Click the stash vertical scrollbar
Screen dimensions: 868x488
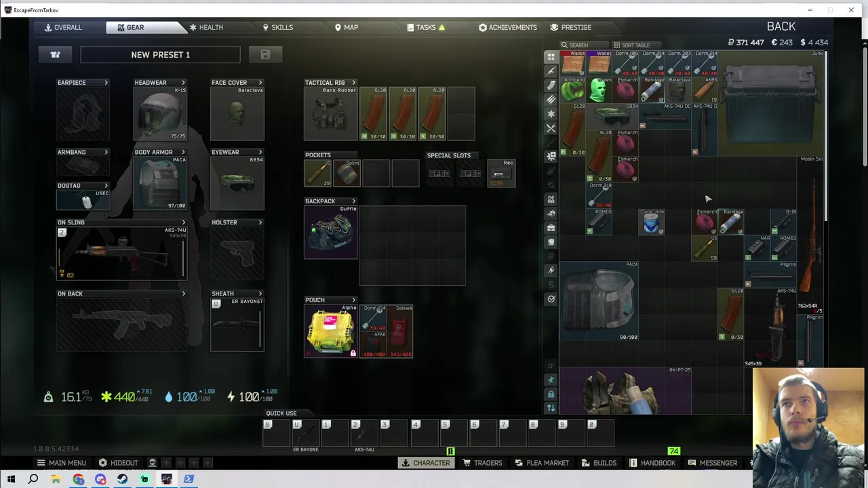tap(826, 136)
